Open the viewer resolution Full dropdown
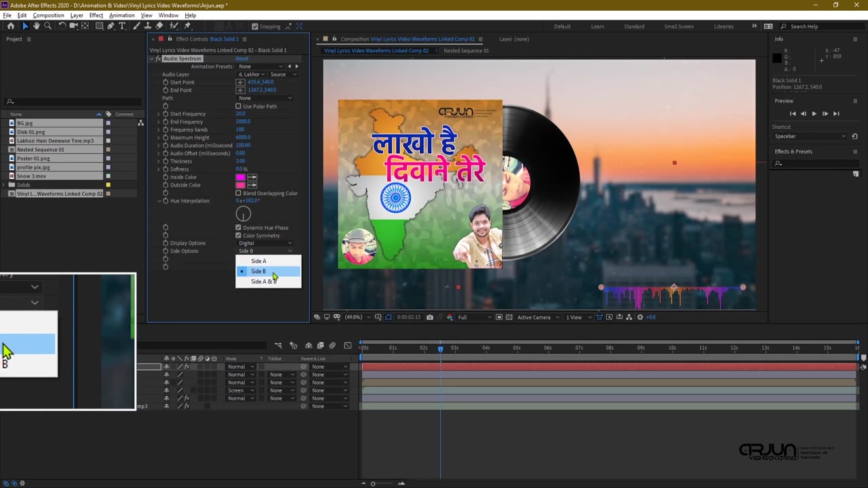The height and width of the screenshot is (488, 868). pyautogui.click(x=474, y=317)
